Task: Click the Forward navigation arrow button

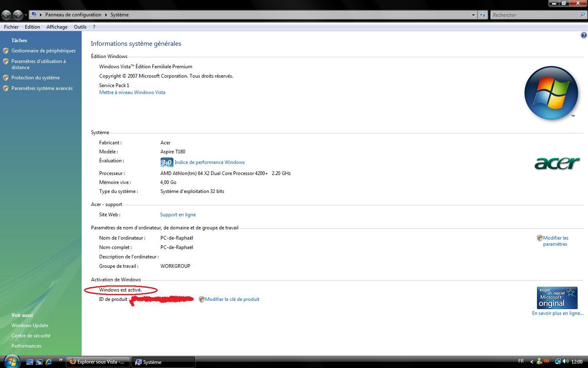Action: [x=18, y=15]
